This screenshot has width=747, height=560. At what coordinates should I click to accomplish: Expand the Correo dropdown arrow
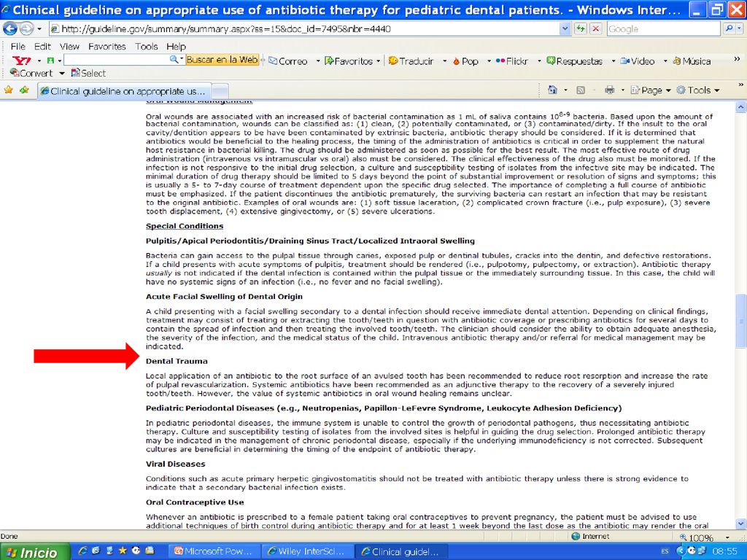tap(318, 61)
